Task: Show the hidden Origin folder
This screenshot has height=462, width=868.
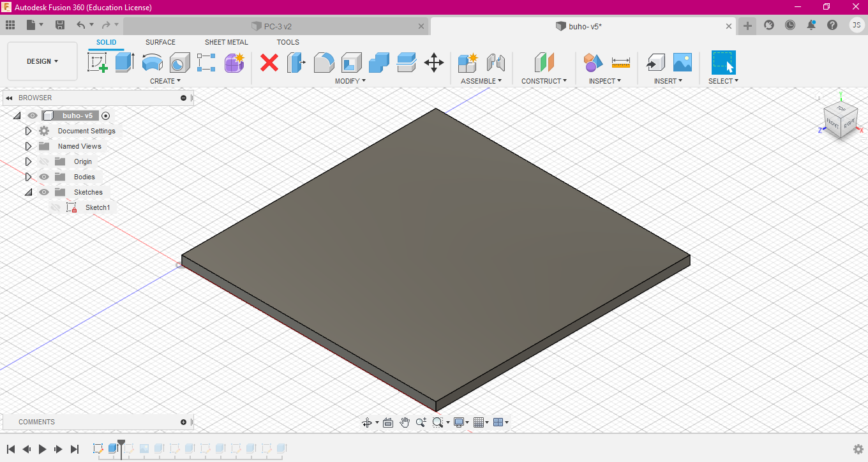Action: click(x=44, y=161)
